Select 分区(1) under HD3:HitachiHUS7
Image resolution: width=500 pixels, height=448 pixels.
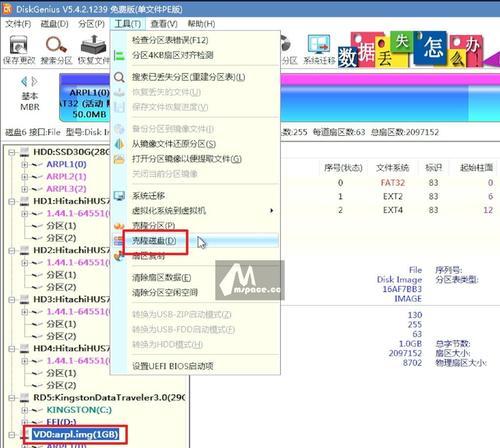pos(61,324)
